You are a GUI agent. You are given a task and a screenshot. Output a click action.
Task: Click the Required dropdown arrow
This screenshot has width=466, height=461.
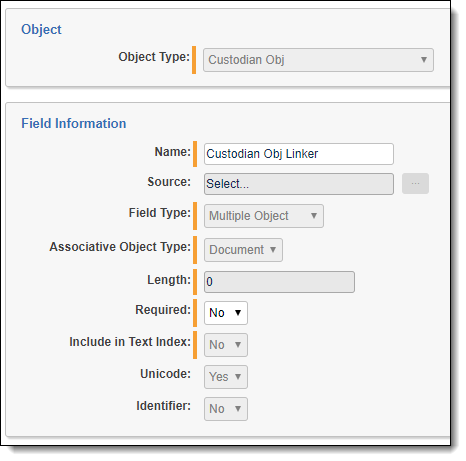click(x=238, y=313)
